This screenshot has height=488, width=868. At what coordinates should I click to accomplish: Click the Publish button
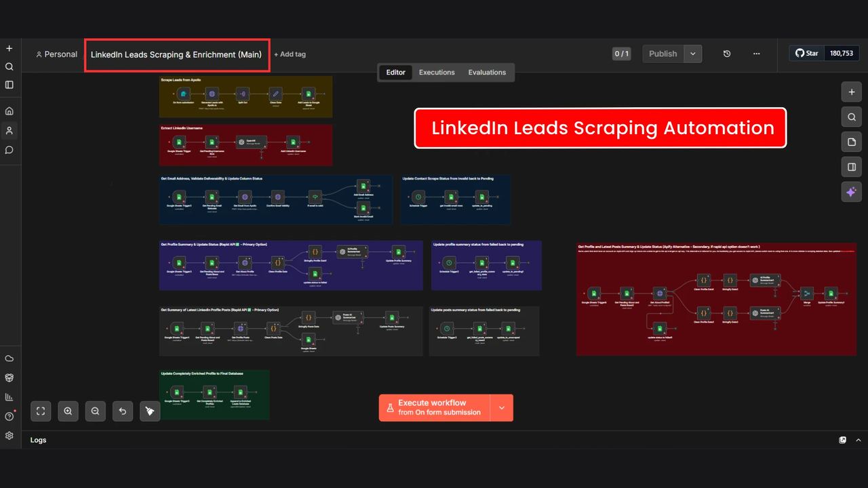(x=663, y=54)
